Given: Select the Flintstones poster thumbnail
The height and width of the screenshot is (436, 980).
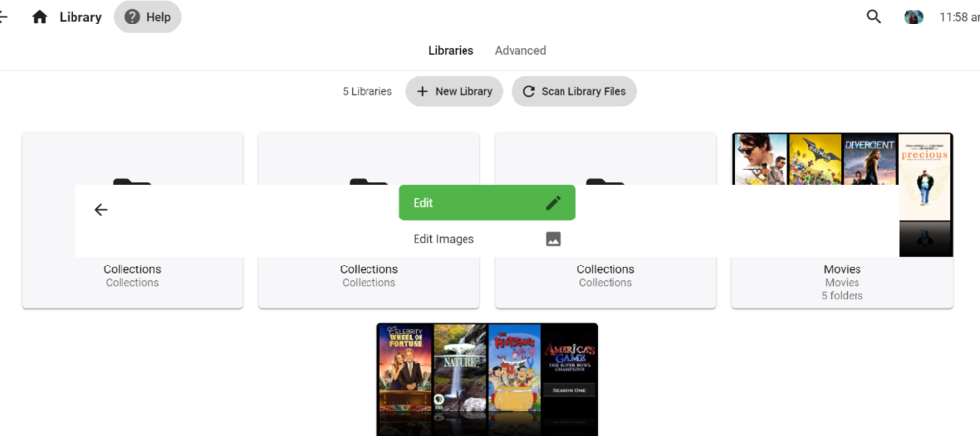Looking at the screenshot, I should coord(514,367).
